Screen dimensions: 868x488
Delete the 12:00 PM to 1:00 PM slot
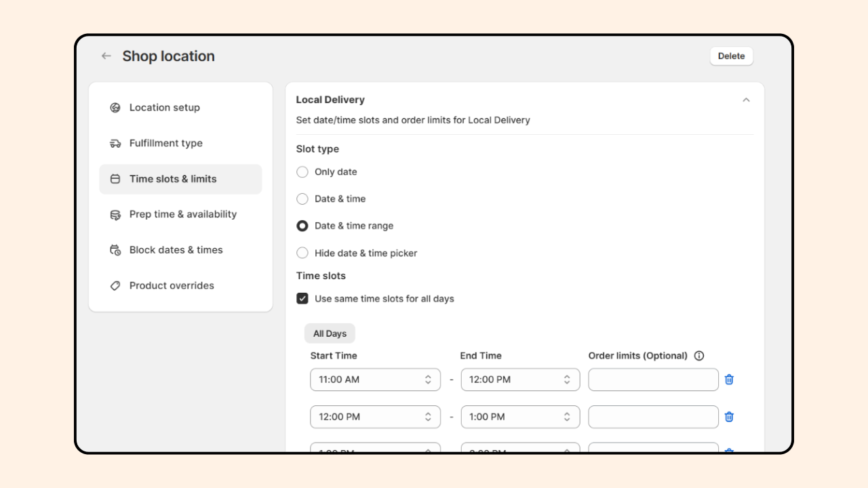click(x=729, y=417)
